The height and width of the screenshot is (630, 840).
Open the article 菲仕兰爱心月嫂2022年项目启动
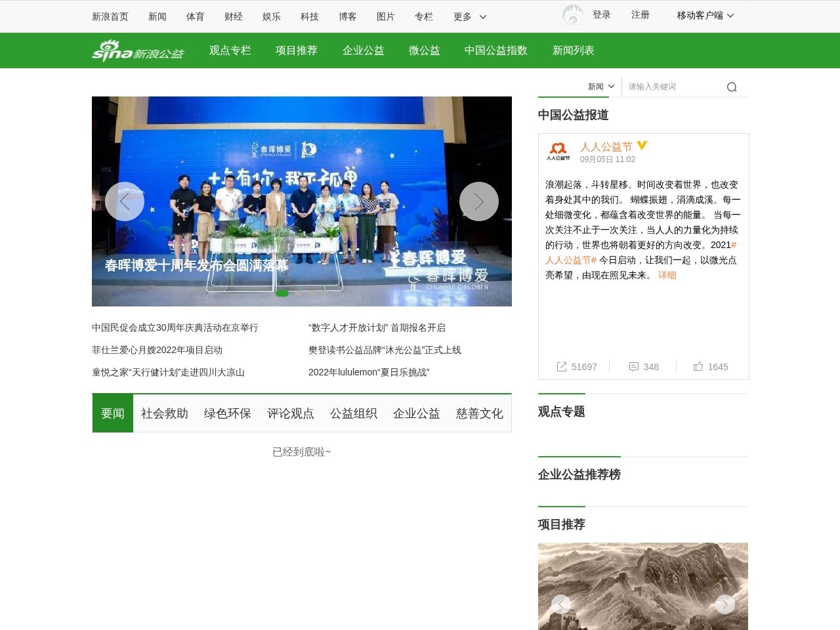tap(157, 350)
